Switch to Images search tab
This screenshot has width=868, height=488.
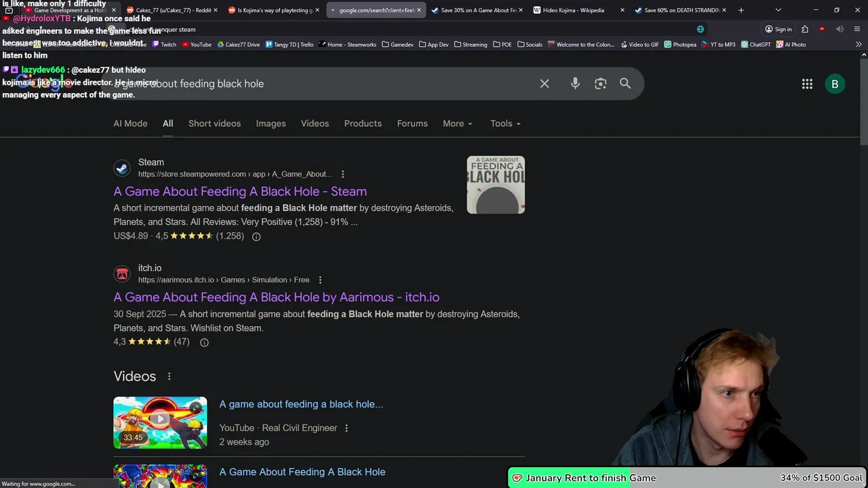click(271, 123)
